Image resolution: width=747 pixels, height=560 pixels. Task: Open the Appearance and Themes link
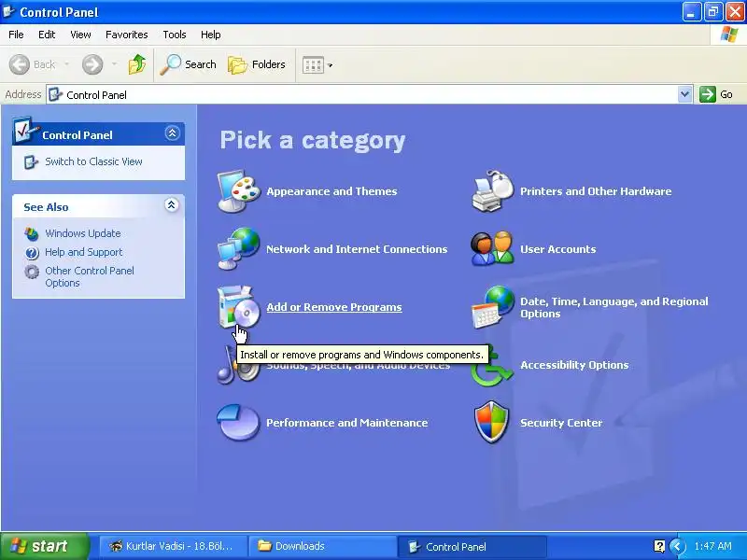click(x=331, y=191)
